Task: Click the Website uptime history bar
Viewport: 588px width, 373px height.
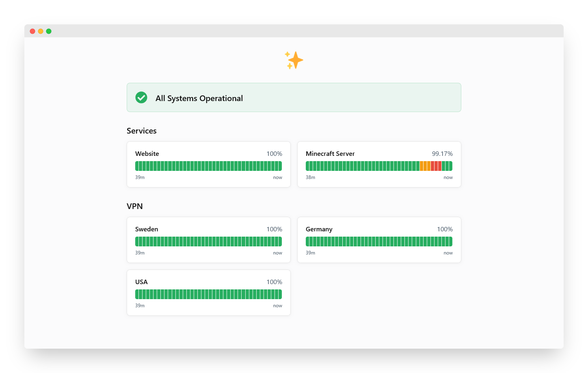Action: click(x=208, y=166)
